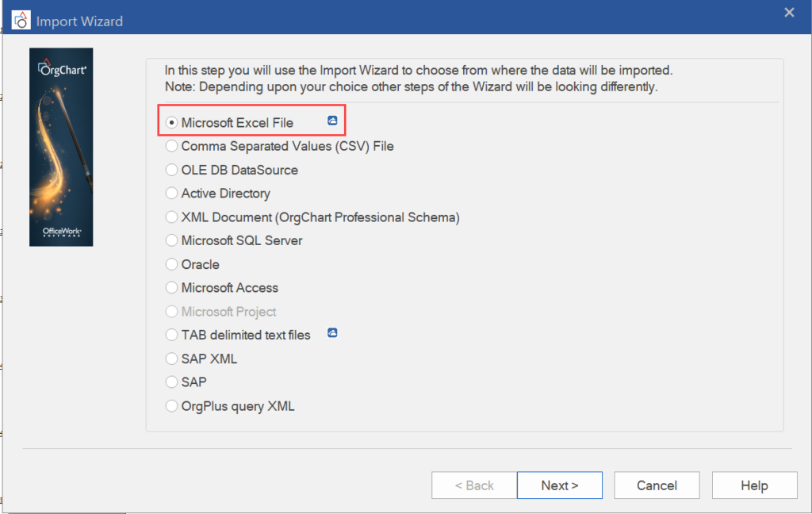Click the 'In this step you will use' instruction text
The image size is (812, 514).
click(x=419, y=70)
